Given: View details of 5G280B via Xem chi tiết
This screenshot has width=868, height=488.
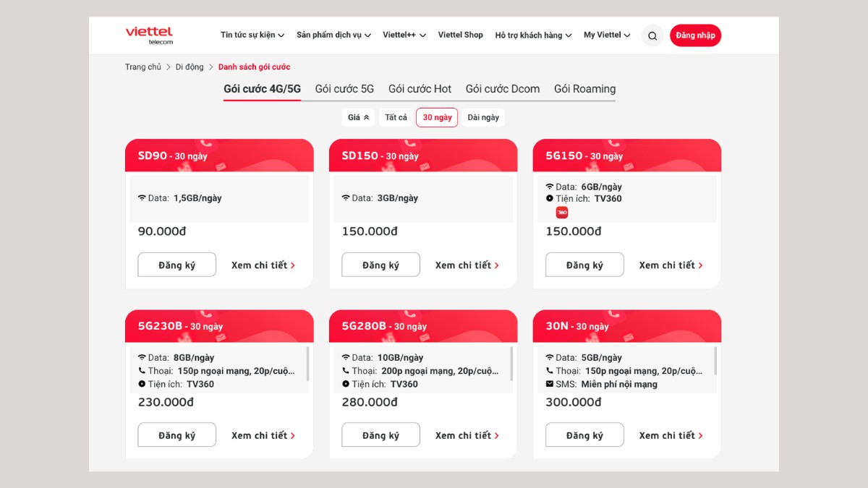Looking at the screenshot, I should (x=467, y=435).
